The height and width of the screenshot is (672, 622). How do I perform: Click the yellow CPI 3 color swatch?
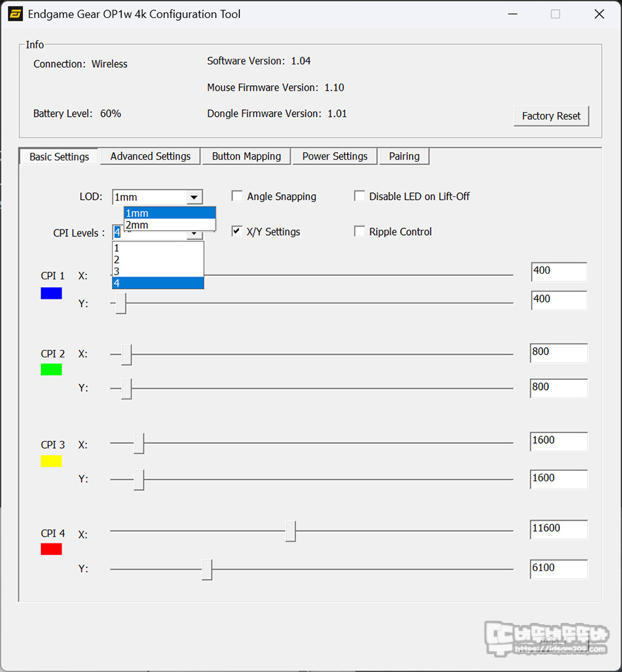(51, 460)
